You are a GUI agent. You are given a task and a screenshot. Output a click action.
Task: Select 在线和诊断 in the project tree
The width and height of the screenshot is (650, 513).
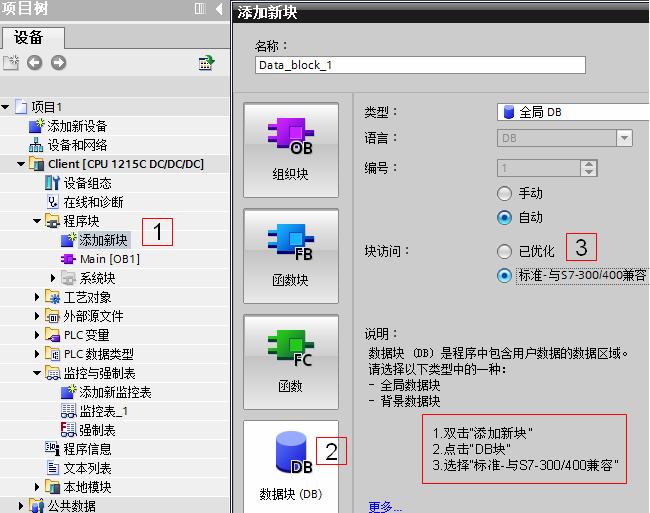(93, 202)
